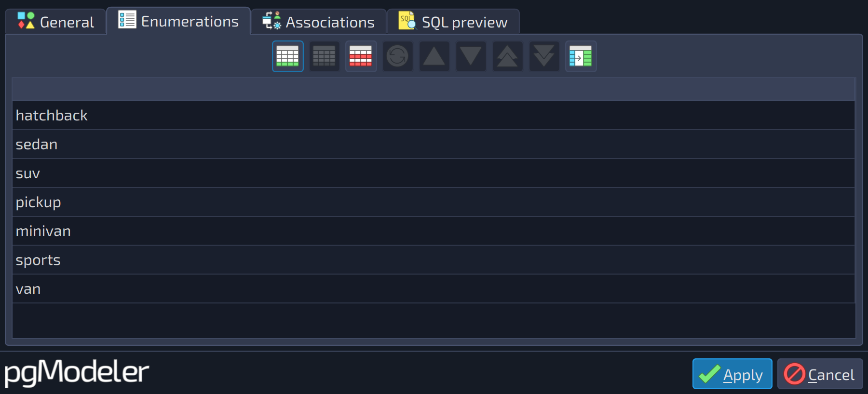Viewport: 868px width, 394px height.
Task: Move selected row to the bottom
Action: [544, 56]
